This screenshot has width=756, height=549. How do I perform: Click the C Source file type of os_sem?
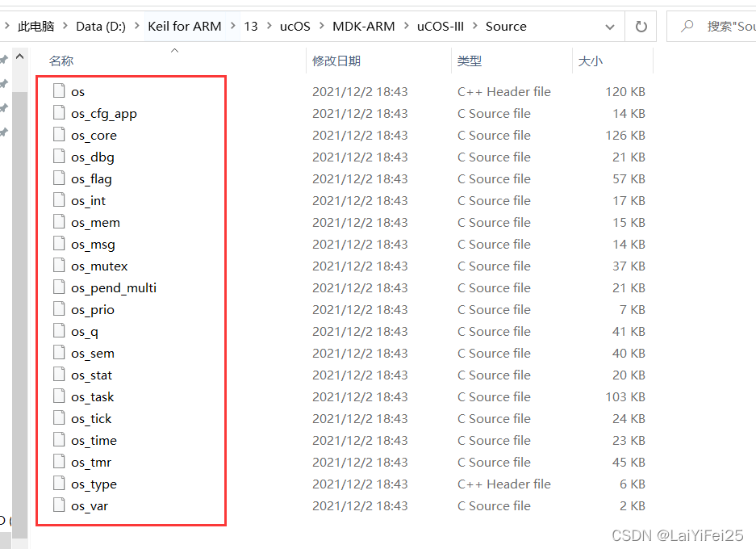(494, 353)
